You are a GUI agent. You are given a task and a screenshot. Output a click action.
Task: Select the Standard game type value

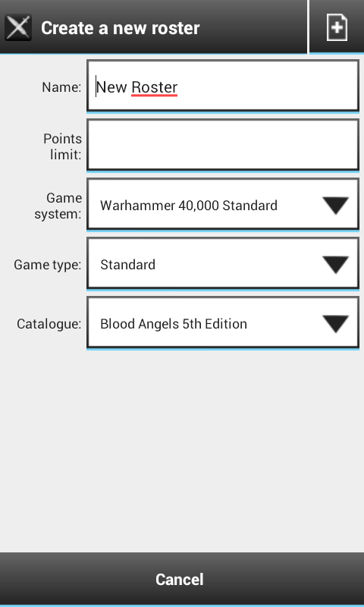(x=127, y=264)
